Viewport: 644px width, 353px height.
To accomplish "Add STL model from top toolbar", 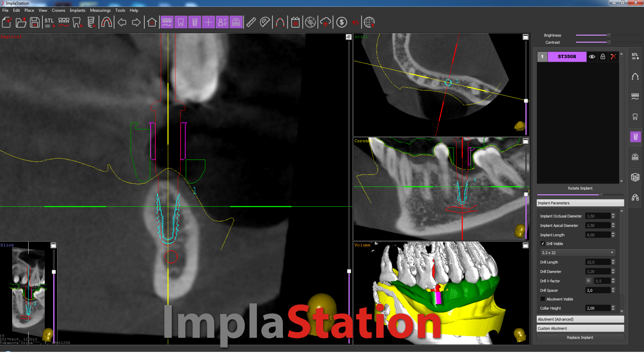I will [x=50, y=23].
